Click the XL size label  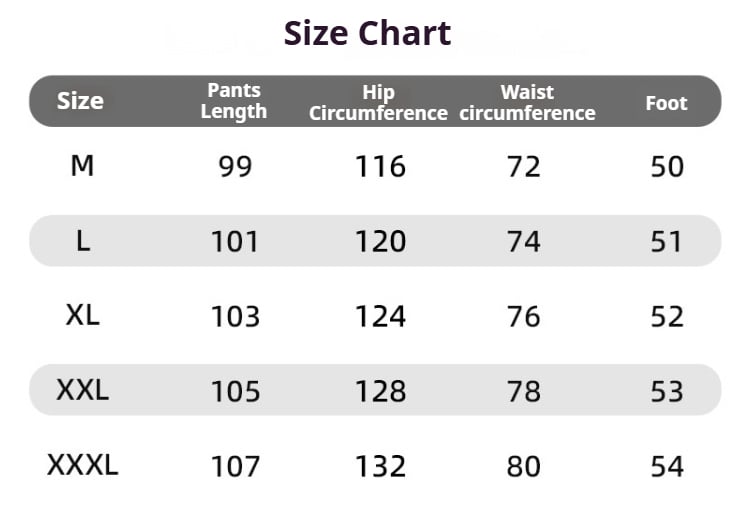(83, 315)
